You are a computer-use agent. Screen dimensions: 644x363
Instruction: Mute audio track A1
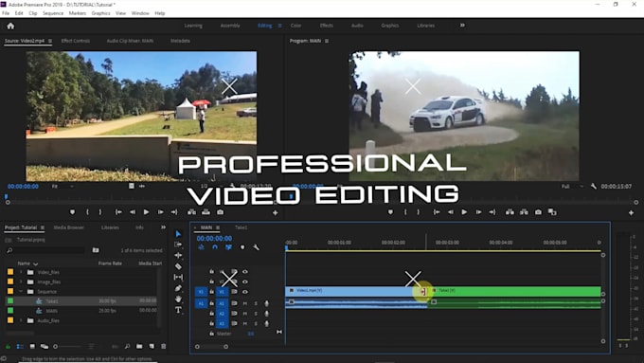pos(245,303)
